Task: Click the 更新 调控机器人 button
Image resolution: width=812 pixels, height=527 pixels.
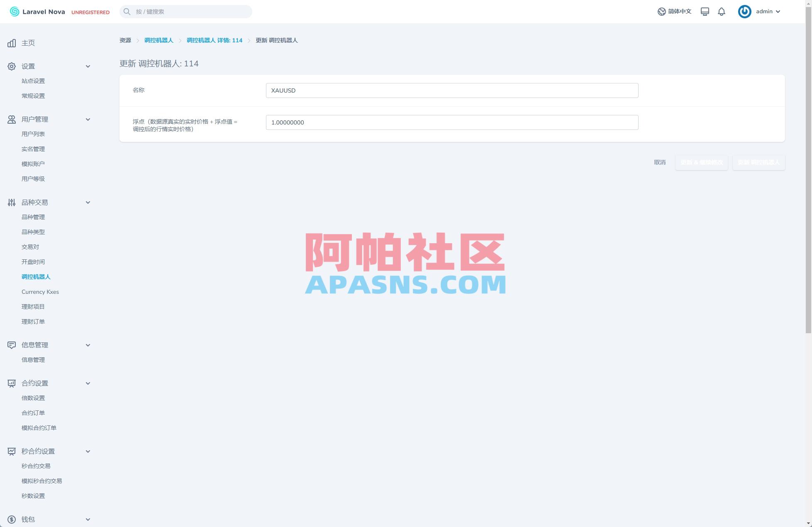Action: click(x=758, y=162)
